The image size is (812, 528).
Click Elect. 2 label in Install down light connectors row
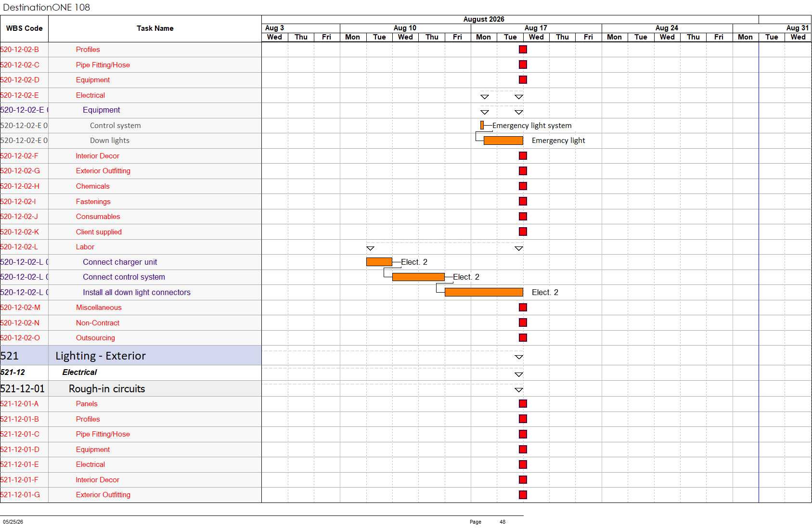click(545, 292)
